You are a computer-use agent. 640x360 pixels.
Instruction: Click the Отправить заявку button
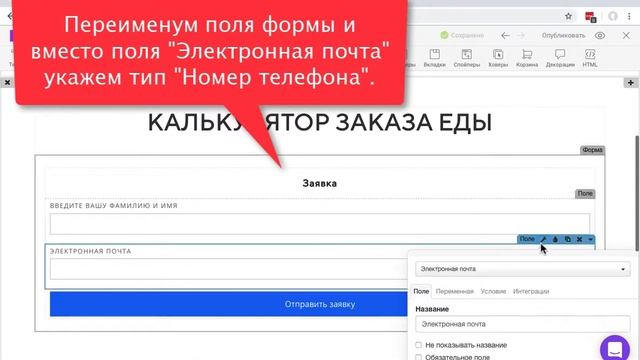click(229, 304)
